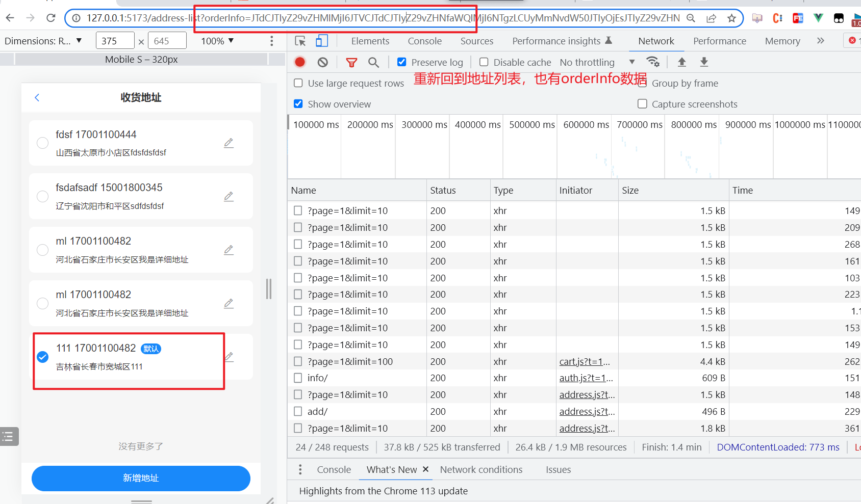Tap the 新增地址 add address button
861x504 pixels.
pos(141,478)
